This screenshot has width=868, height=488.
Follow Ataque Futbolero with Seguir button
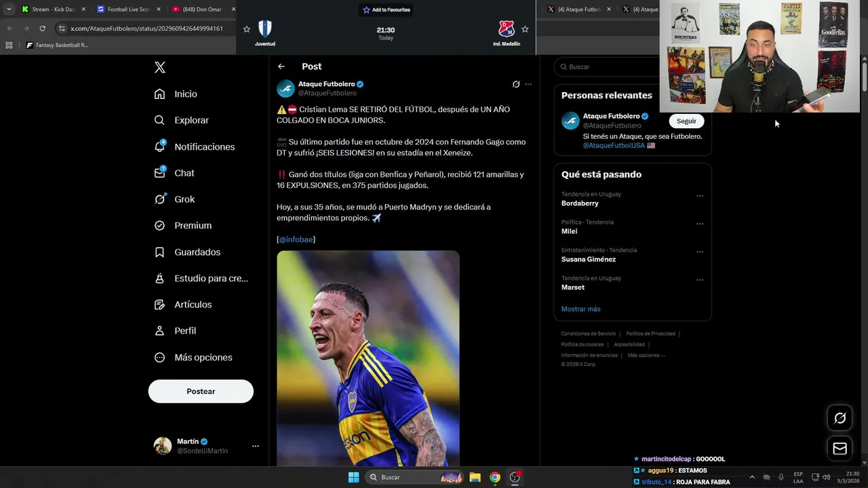(686, 121)
